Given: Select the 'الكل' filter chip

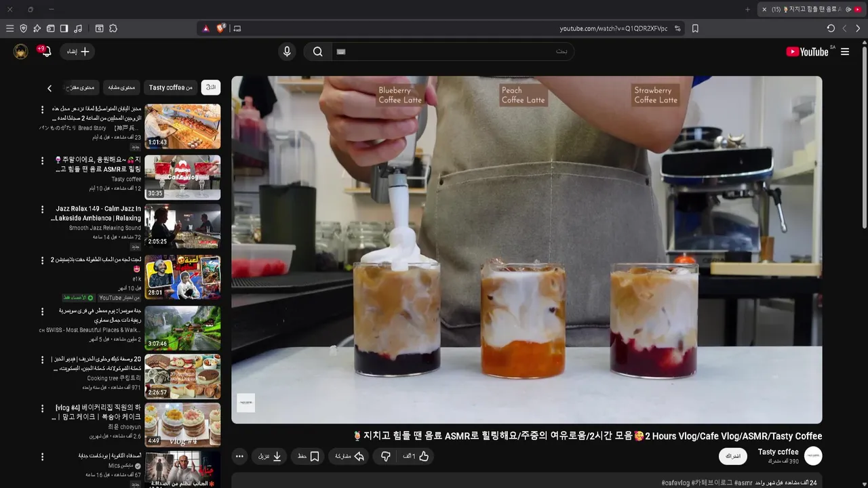Looking at the screenshot, I should point(211,87).
